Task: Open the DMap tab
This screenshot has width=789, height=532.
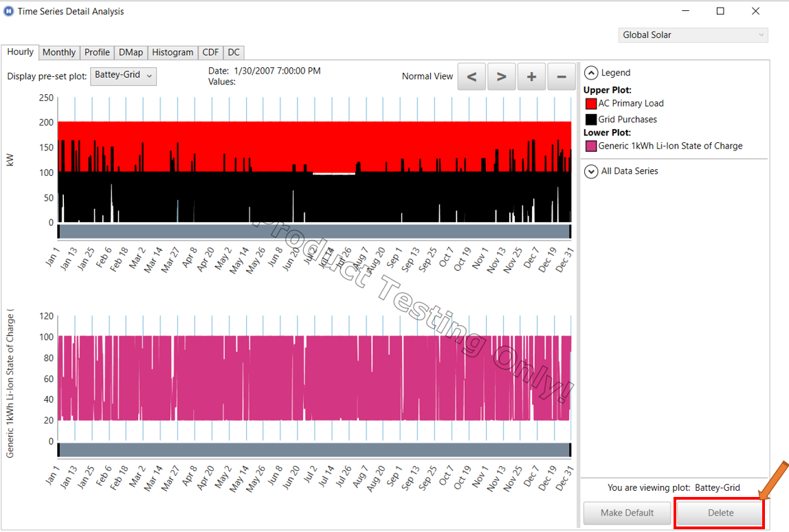Action: (131, 52)
